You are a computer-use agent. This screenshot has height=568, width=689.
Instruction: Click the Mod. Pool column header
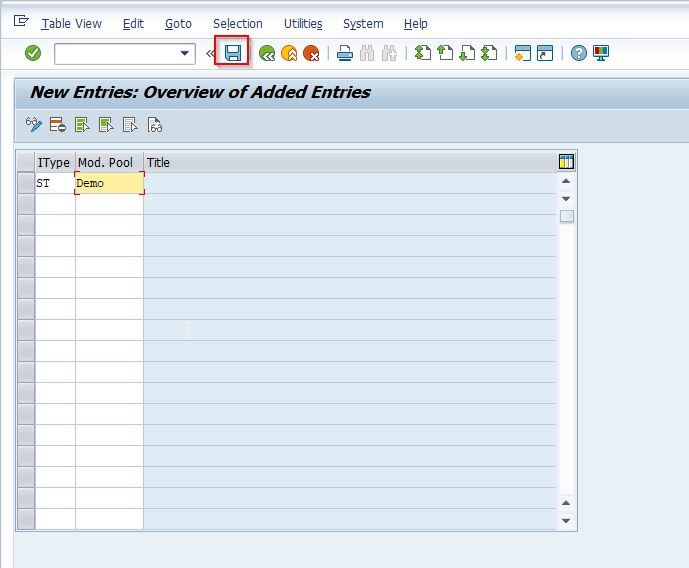(109, 162)
